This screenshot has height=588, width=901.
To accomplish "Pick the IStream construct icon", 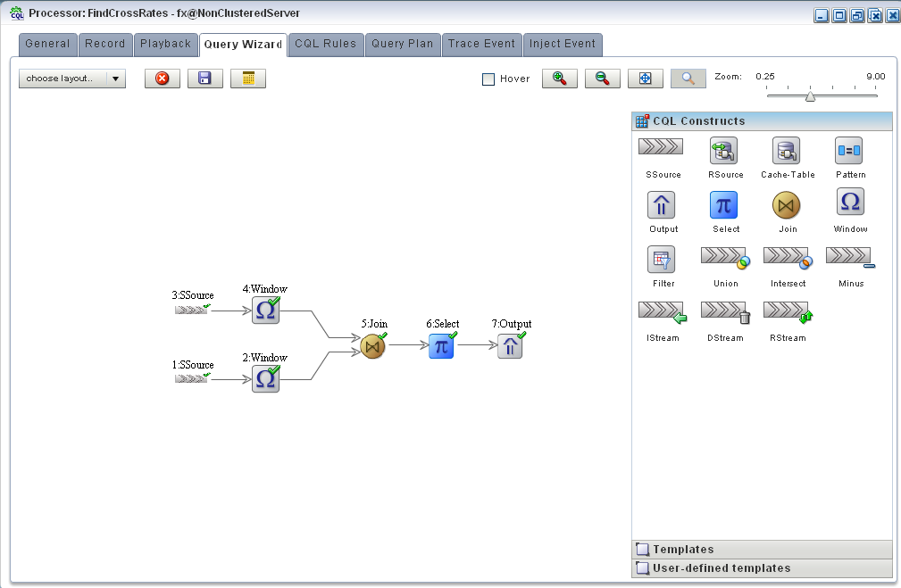I will click(x=663, y=312).
